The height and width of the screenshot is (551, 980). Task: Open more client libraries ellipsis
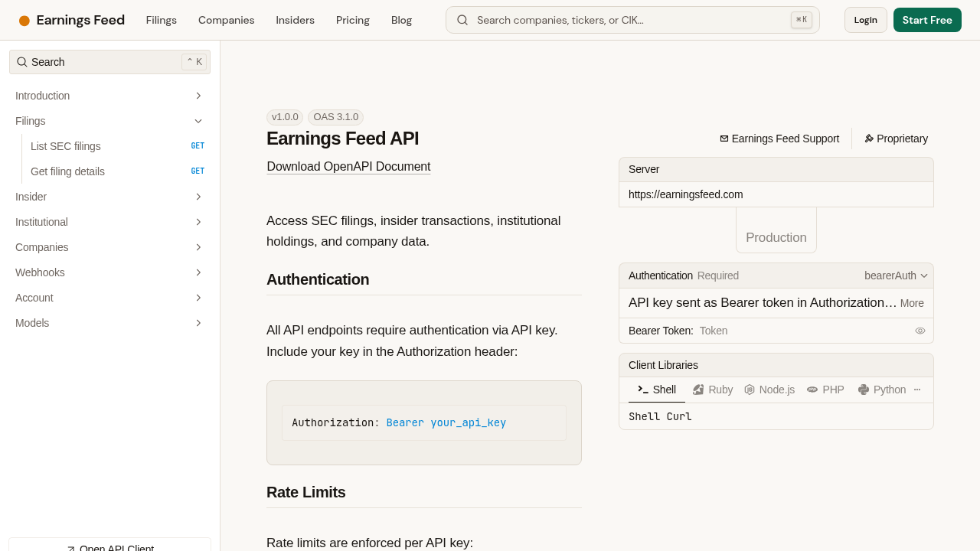coord(917,390)
